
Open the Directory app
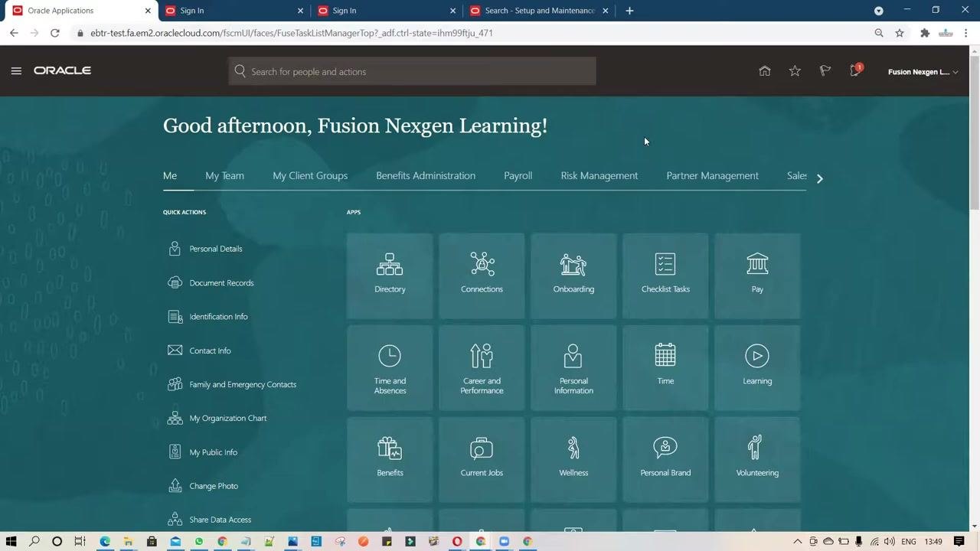pyautogui.click(x=390, y=275)
